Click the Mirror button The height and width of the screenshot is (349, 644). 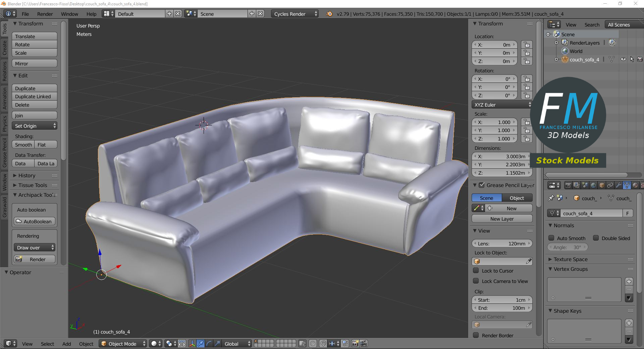pyautogui.click(x=35, y=64)
